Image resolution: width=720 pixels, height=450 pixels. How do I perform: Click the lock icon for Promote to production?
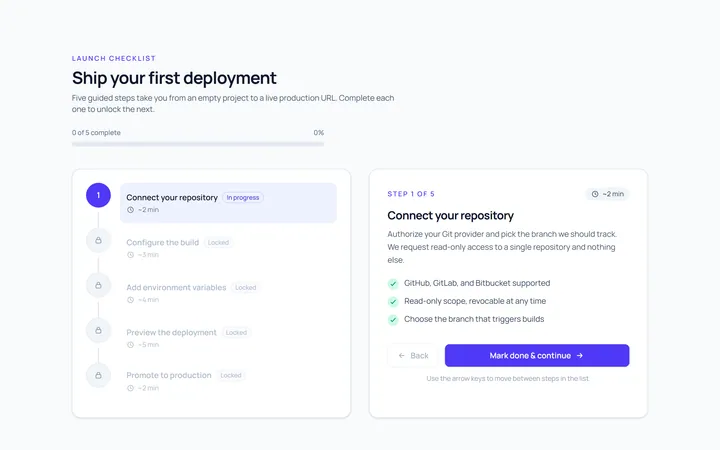[98, 375]
